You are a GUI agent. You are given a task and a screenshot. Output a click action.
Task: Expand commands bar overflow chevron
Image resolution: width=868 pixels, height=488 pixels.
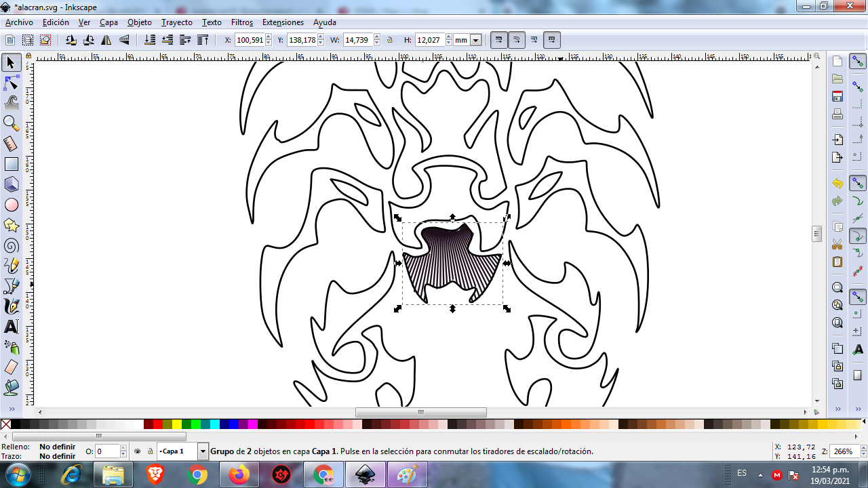[x=837, y=409]
